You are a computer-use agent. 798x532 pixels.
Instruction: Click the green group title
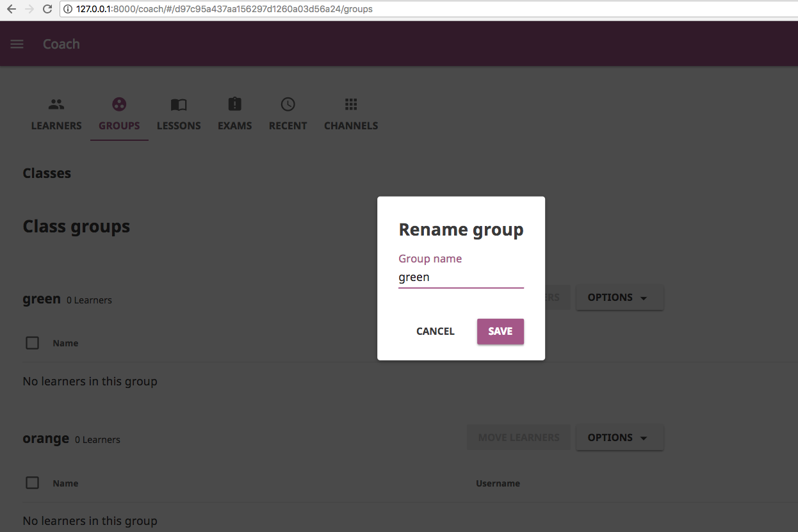click(x=42, y=299)
